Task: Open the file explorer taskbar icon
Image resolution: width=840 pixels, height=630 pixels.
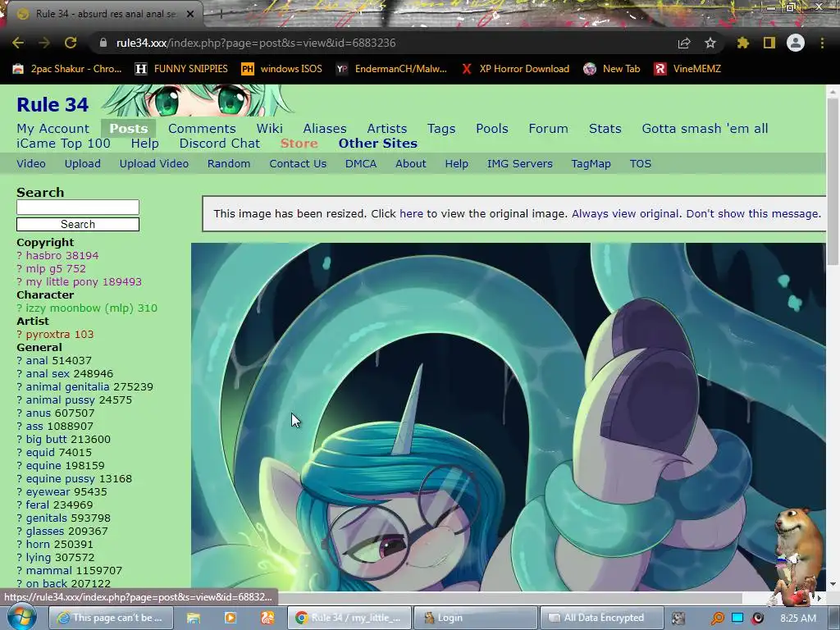Action: 194,618
